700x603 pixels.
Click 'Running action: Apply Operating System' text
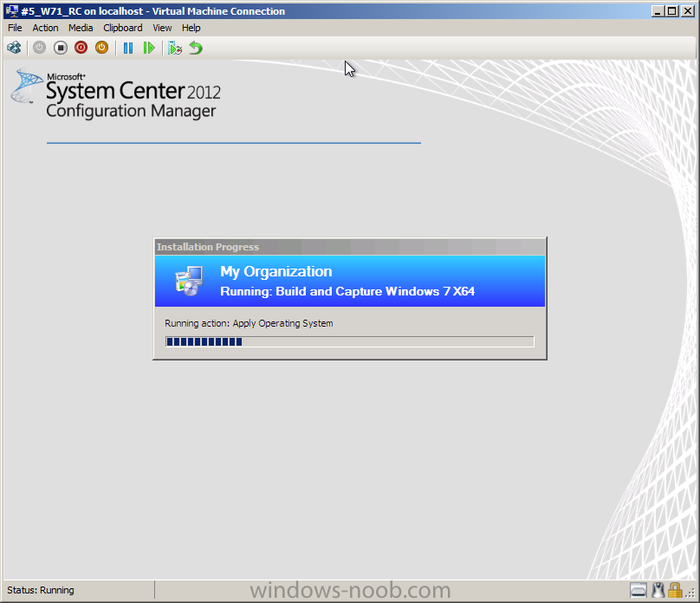(249, 323)
